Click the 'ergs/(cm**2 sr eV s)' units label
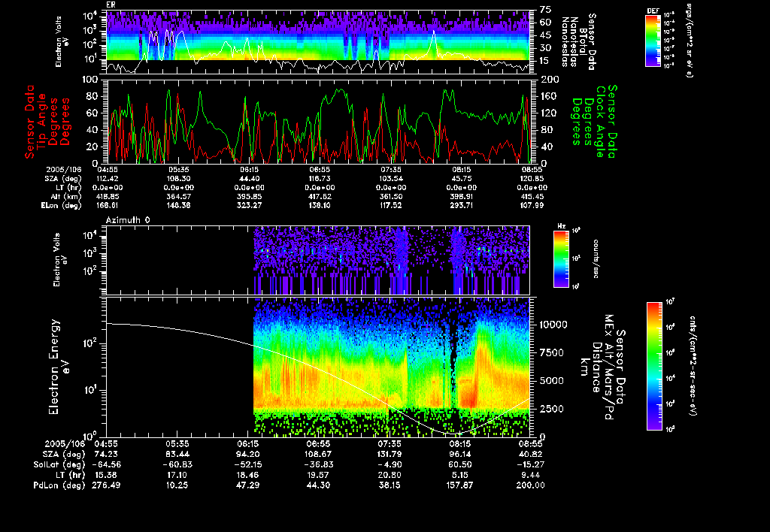This screenshot has height=532, width=770. coord(689,41)
